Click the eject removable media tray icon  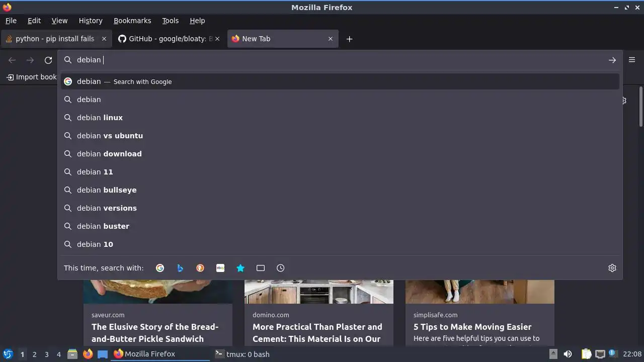pos(553,354)
